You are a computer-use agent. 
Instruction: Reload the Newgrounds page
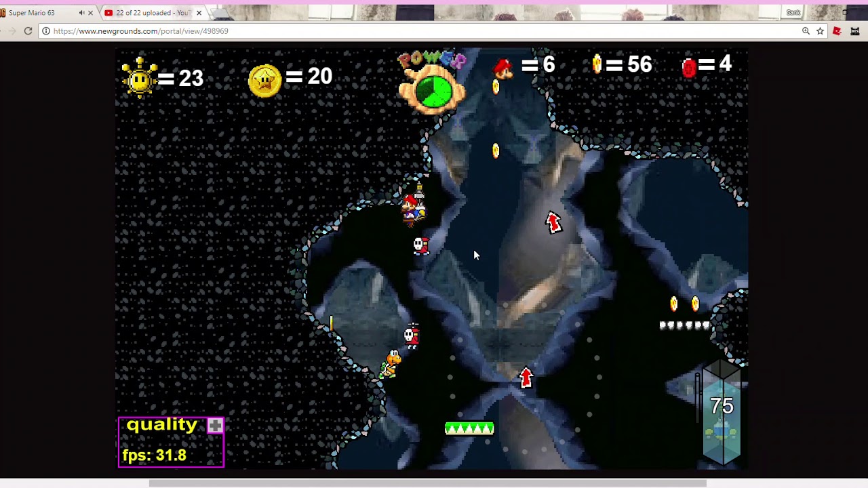click(x=28, y=31)
